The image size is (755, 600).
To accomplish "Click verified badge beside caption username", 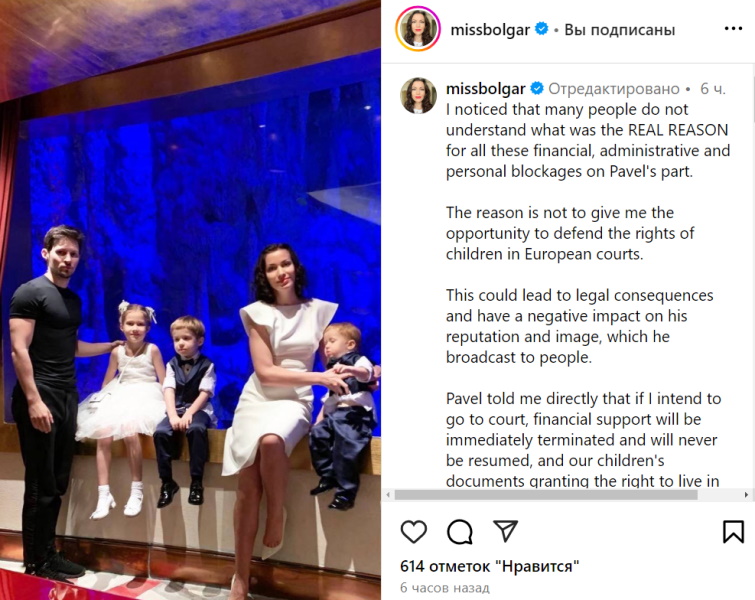I will (537, 89).
